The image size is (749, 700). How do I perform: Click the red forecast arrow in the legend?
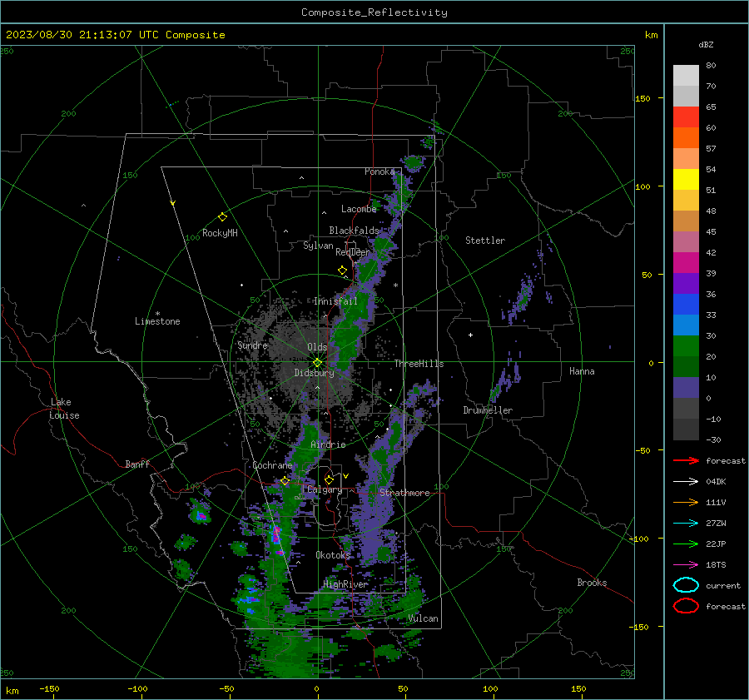tap(686, 460)
